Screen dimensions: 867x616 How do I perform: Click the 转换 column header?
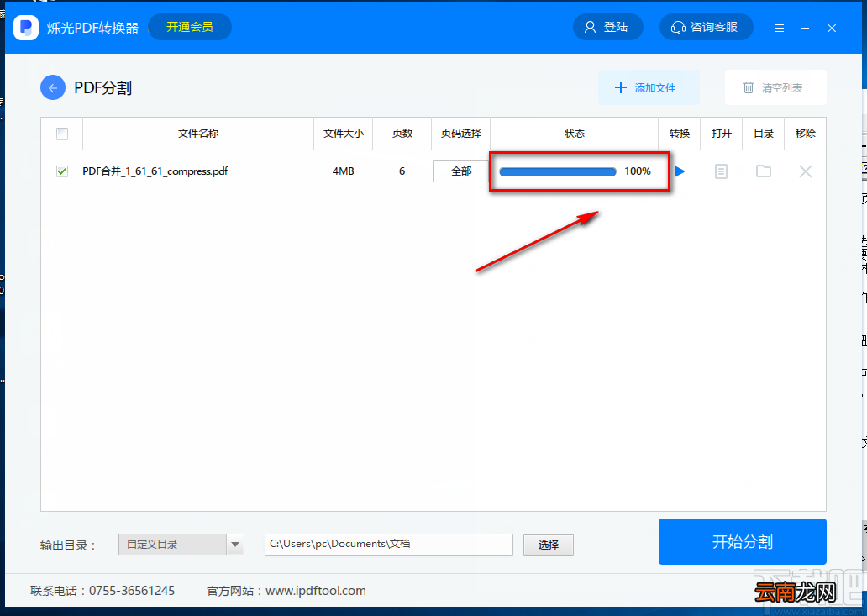pyautogui.click(x=680, y=134)
